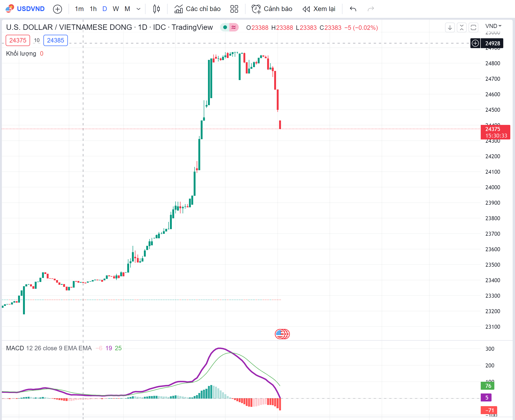Click the US economic event flag icon
Image resolution: width=515 pixels, height=420 pixels.
click(x=281, y=334)
